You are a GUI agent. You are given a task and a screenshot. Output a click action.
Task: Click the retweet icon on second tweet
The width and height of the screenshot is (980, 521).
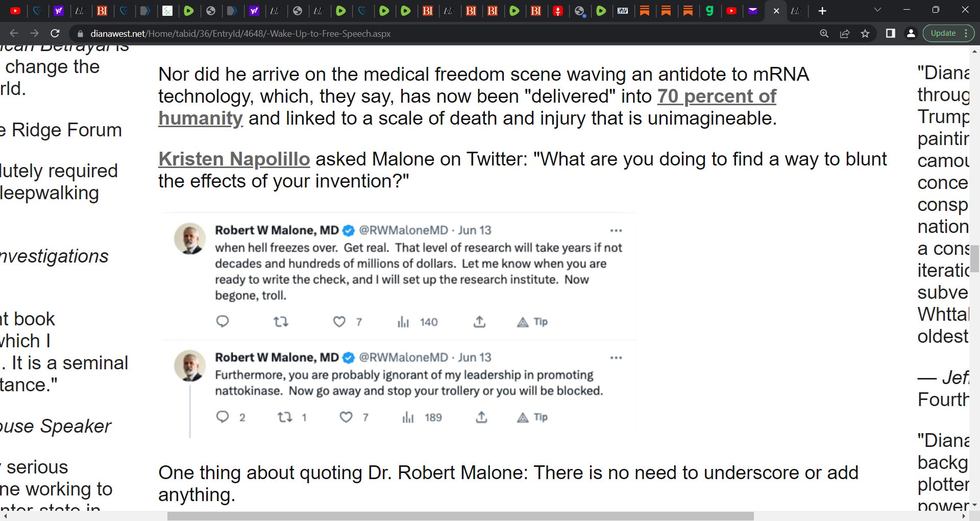[285, 417]
